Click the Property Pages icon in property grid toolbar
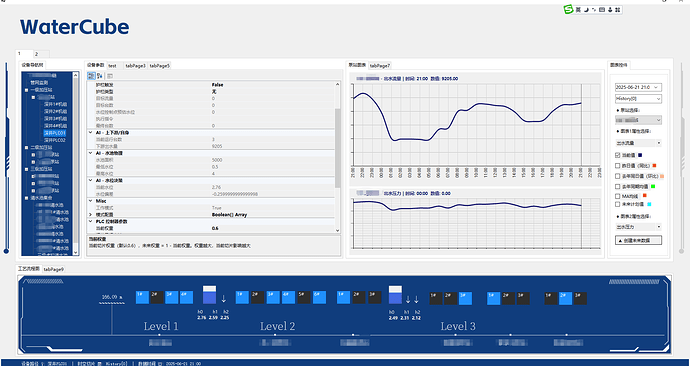 tap(110, 76)
